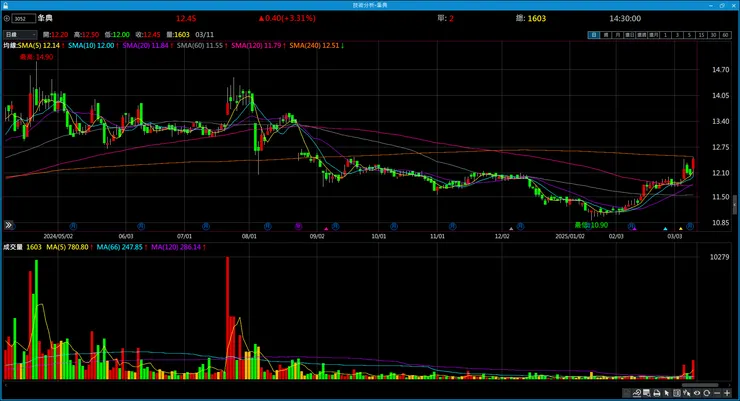The width and height of the screenshot is (740, 401).
Task: Click the purple triangle marker near 02/03
Action: pyautogui.click(x=634, y=229)
